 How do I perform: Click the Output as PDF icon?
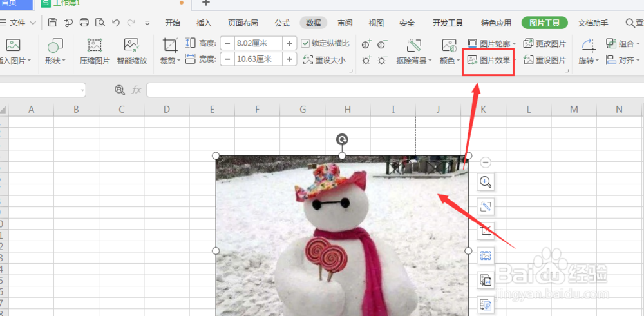point(69,23)
